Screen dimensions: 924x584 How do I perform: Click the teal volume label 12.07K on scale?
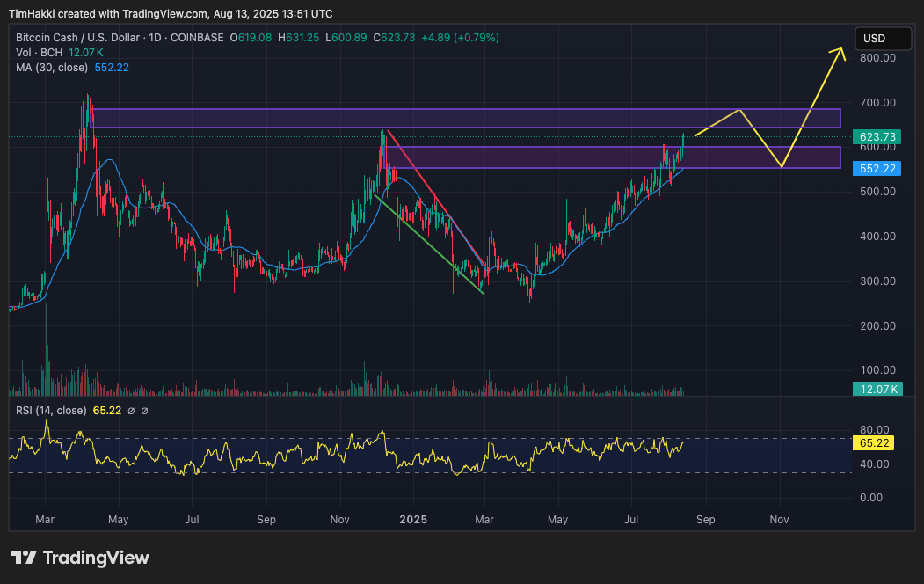click(877, 388)
